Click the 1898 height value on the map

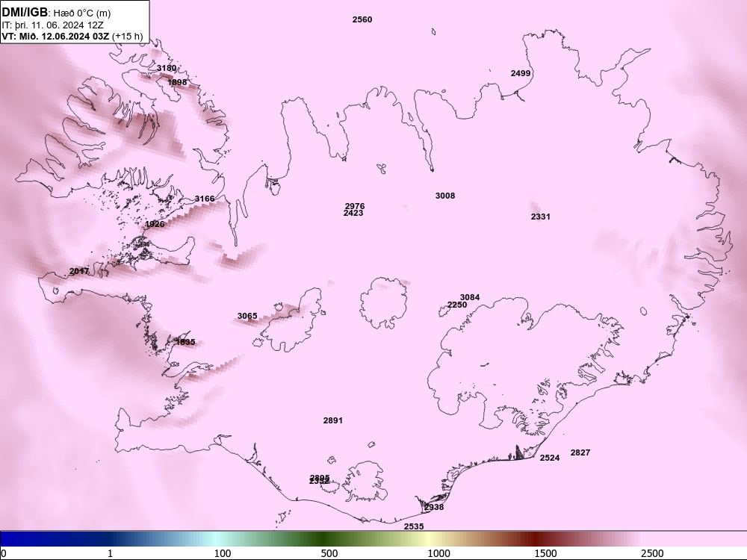(x=177, y=82)
